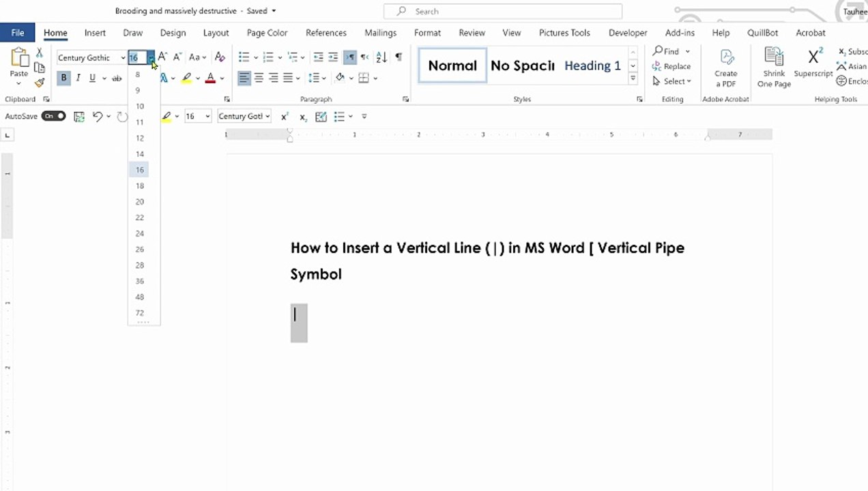Click the Copy icon in Clipboard
The height and width of the screenshot is (491, 868).
40,67
